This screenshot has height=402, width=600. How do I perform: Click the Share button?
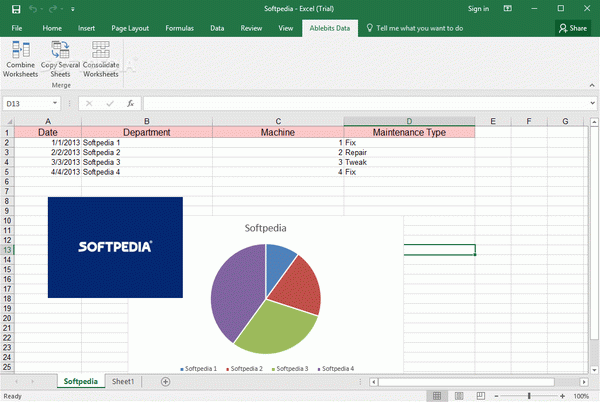573,28
